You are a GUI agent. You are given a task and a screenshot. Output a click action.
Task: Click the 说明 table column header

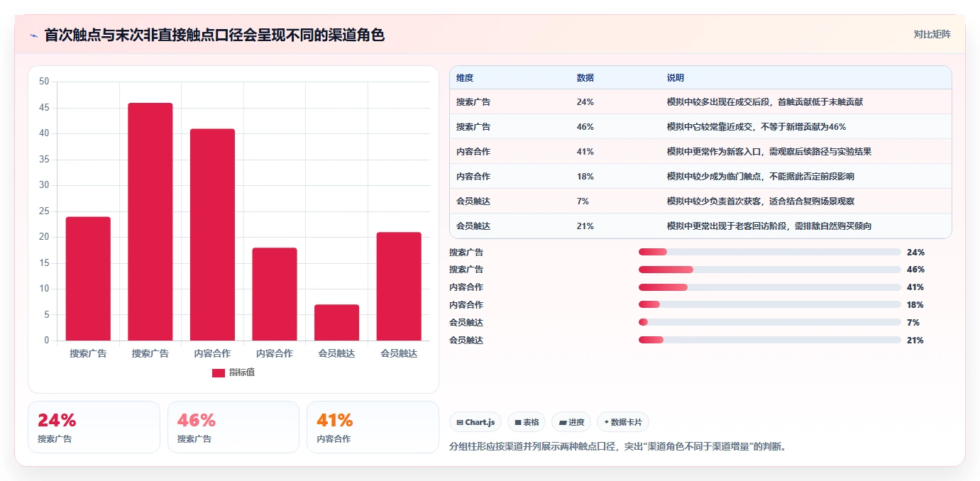click(x=676, y=77)
